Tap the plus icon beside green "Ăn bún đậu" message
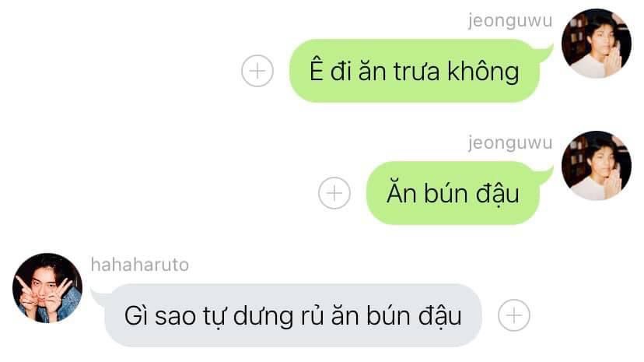The image size is (644, 362). (x=334, y=193)
